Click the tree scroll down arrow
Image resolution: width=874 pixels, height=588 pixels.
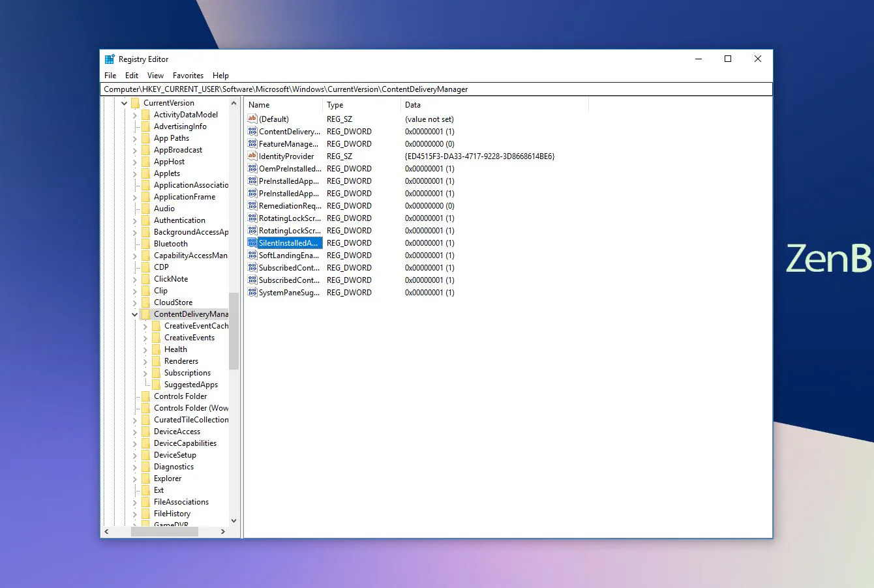(x=234, y=521)
